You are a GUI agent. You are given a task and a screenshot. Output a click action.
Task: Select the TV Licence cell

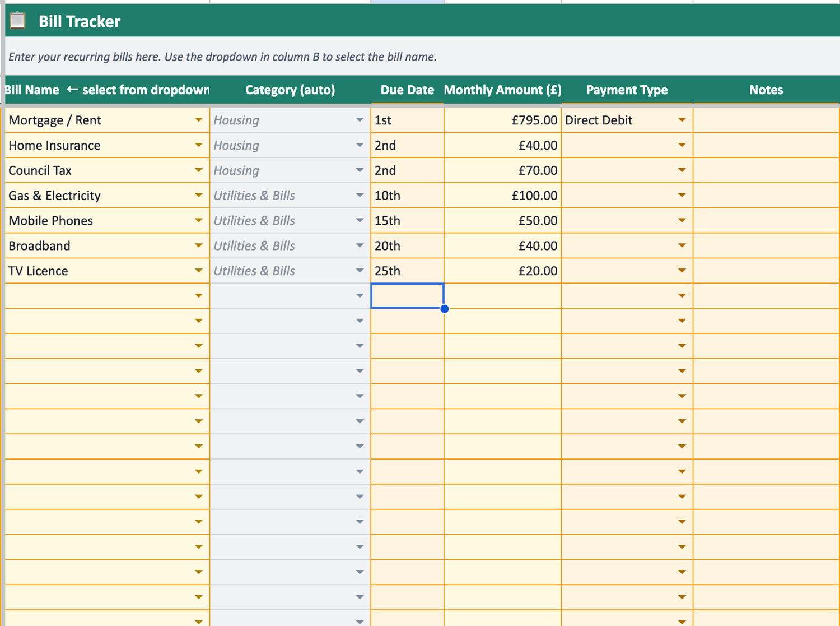coord(107,271)
